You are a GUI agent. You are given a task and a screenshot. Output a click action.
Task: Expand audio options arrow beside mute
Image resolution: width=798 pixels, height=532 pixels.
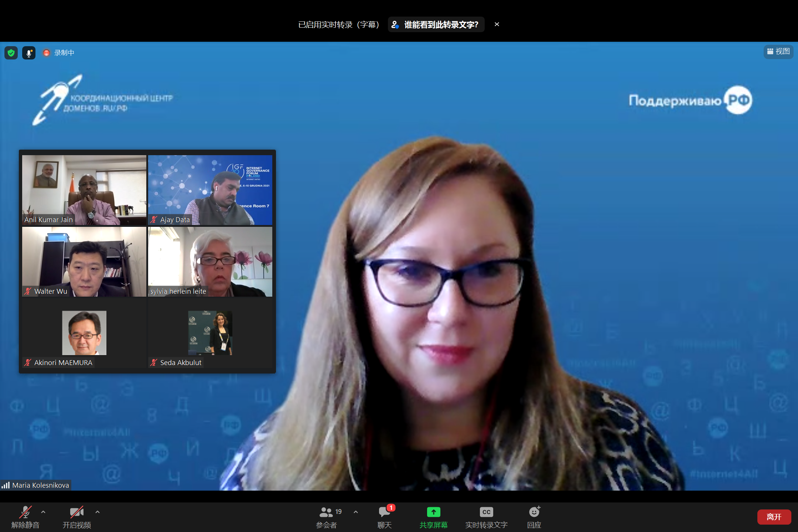(43, 512)
